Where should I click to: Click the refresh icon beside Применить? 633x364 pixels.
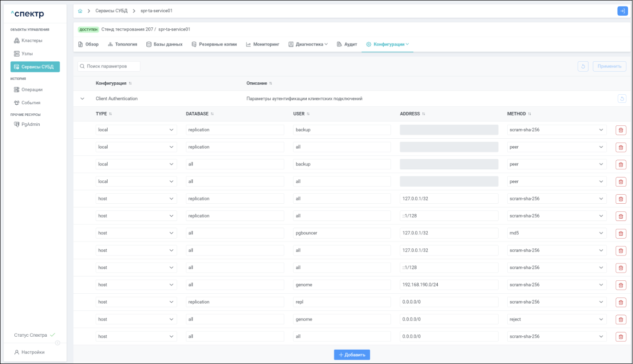point(583,66)
